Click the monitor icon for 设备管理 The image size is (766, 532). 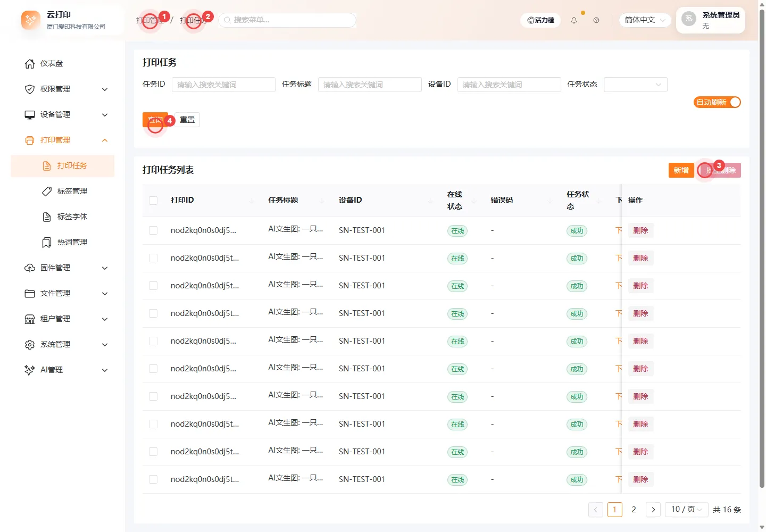[x=30, y=115]
